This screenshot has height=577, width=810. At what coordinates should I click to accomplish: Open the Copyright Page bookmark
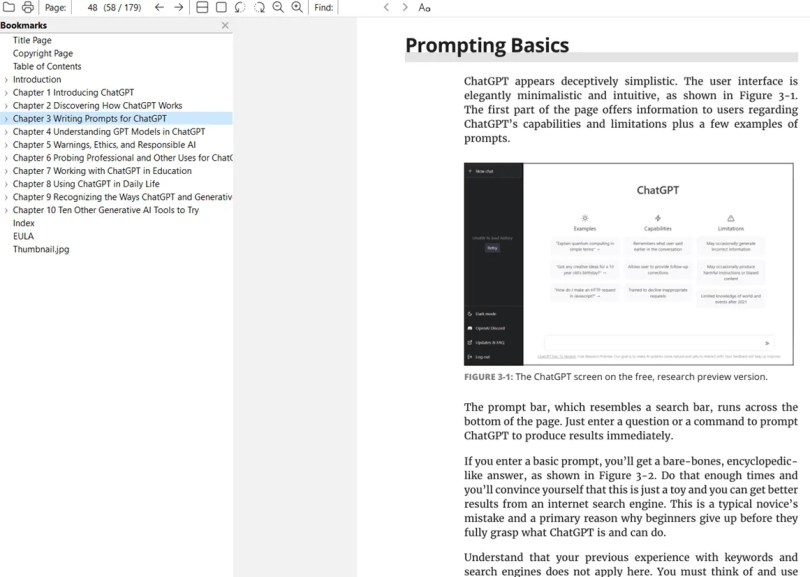coord(43,53)
